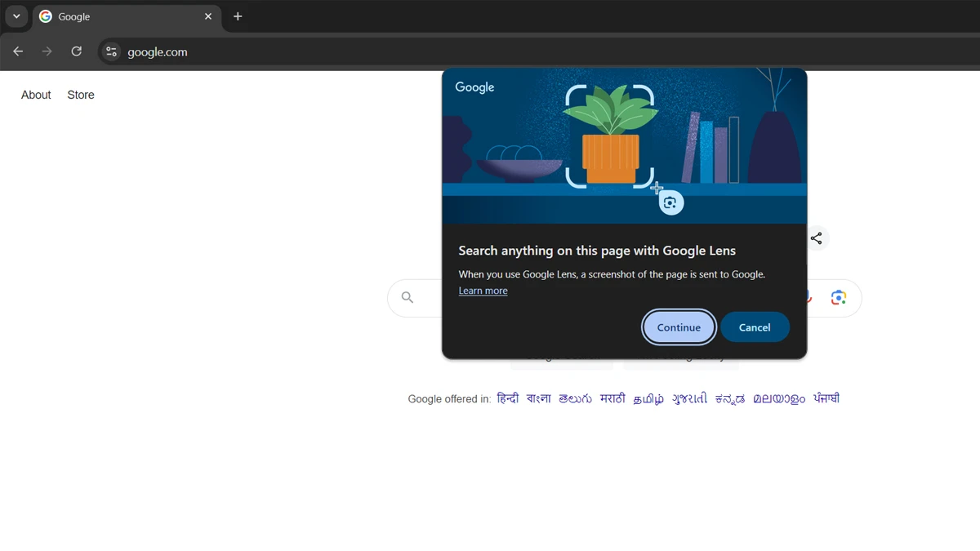Switch Google language to தமிழ்
The image size is (980, 551).
click(648, 399)
